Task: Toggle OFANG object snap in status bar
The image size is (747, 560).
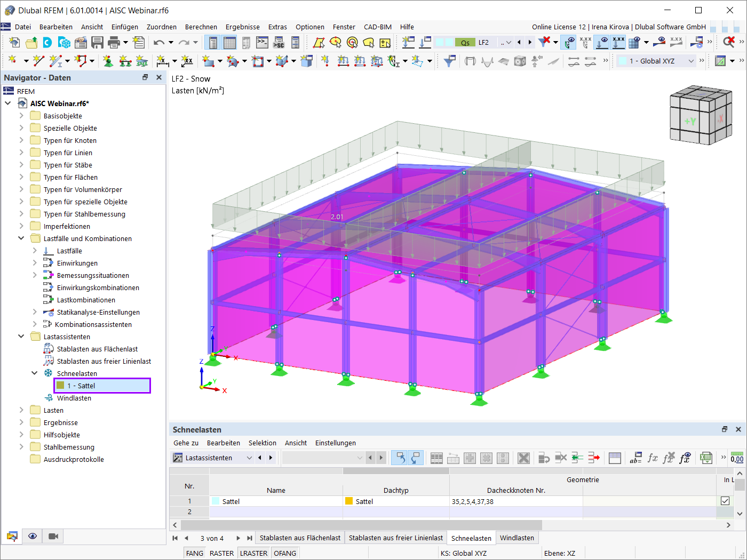Action: click(285, 553)
